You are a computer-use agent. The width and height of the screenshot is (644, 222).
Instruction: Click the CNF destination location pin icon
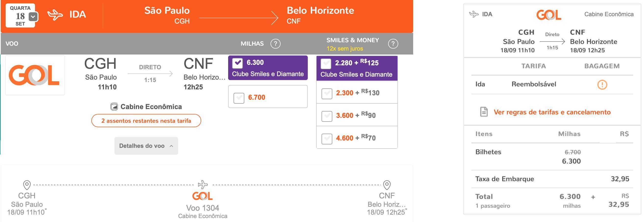[x=387, y=185]
